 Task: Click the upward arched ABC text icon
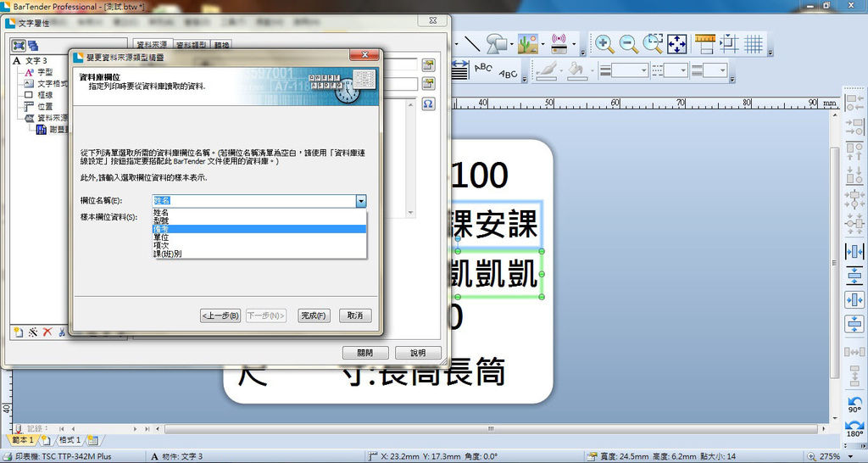click(x=483, y=68)
